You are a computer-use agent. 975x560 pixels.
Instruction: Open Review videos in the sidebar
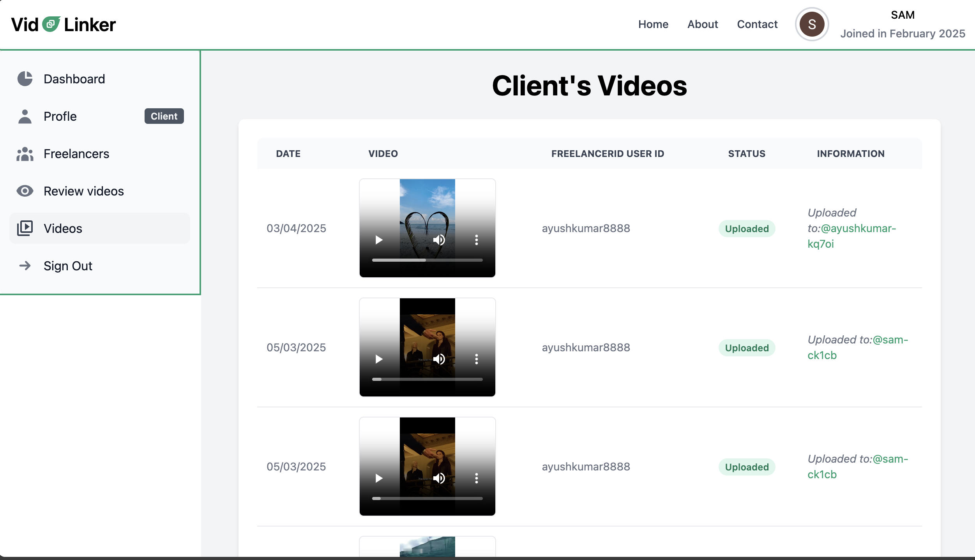[100, 191]
